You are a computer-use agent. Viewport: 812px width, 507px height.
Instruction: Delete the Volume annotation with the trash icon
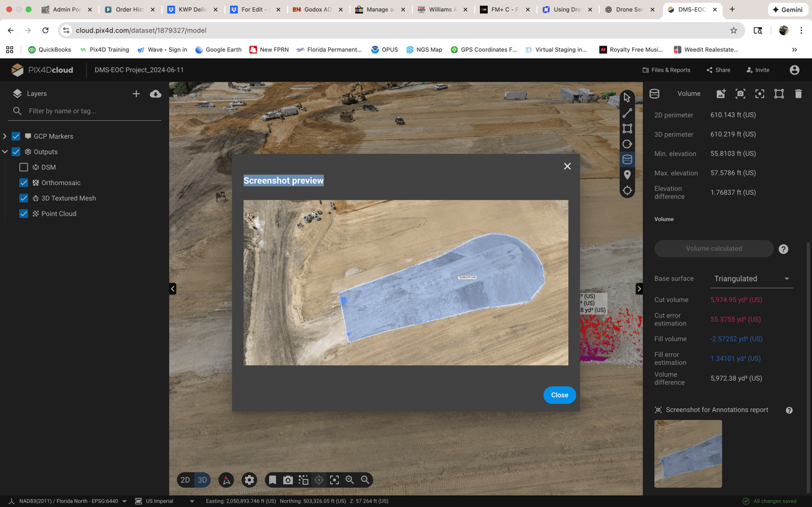pos(798,94)
